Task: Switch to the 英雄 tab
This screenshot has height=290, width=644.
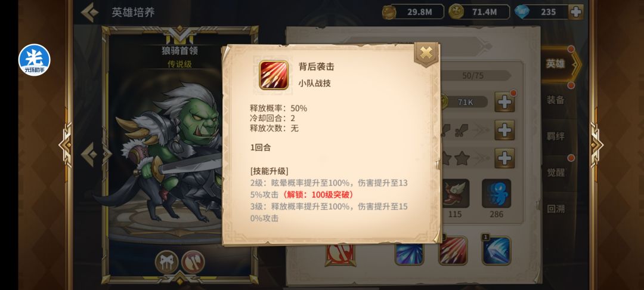Action: (556, 64)
